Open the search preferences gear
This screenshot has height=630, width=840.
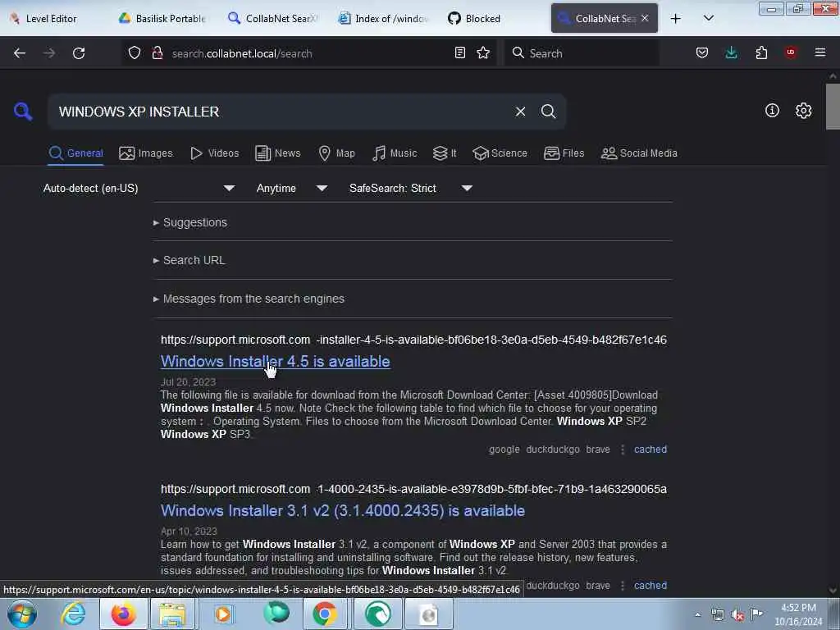click(x=804, y=111)
